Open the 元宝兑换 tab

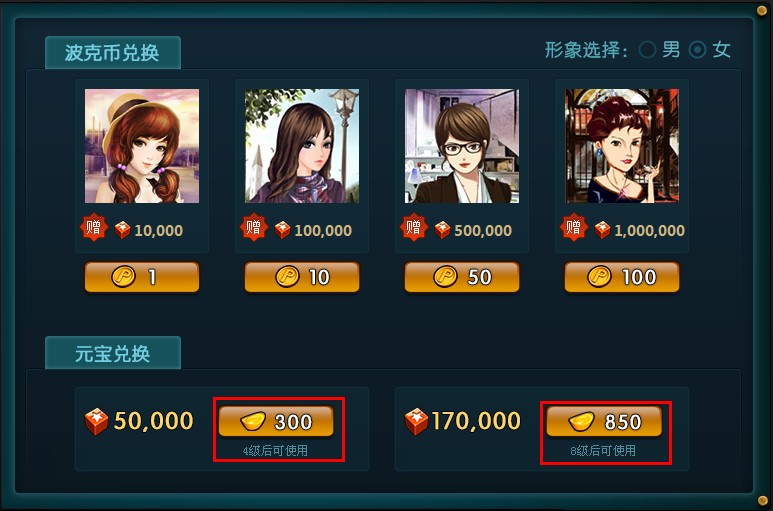(x=113, y=353)
